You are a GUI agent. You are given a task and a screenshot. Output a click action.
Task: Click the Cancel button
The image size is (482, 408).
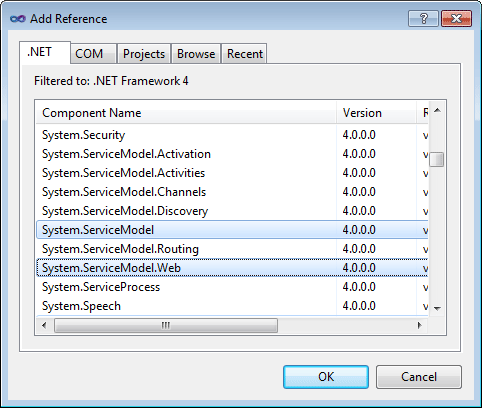click(419, 377)
